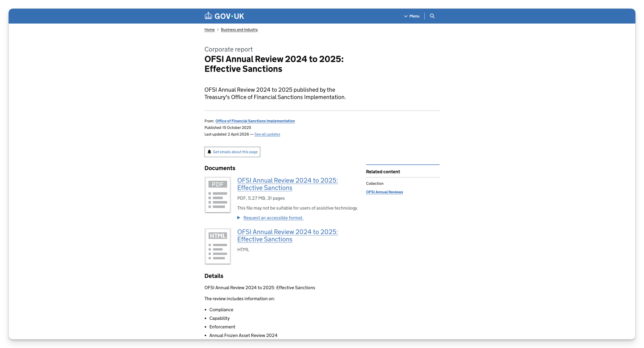Open site search with the magnifying glass icon
644x348 pixels.
[433, 16]
